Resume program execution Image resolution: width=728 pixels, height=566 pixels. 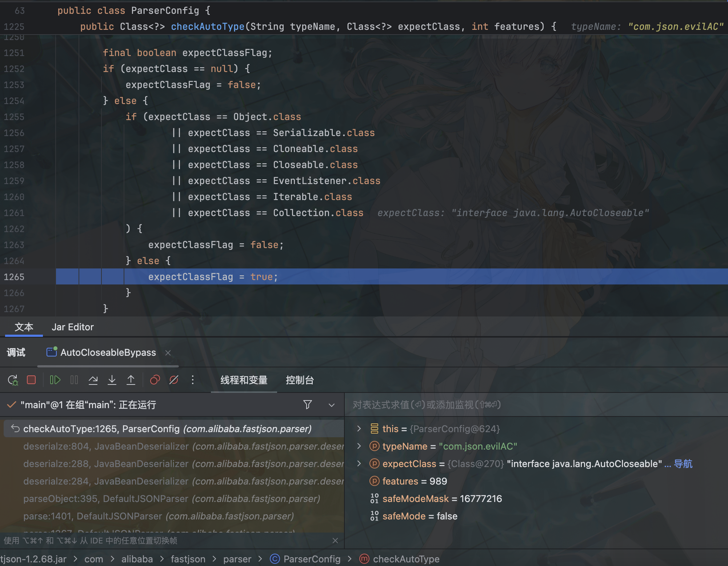(x=55, y=380)
